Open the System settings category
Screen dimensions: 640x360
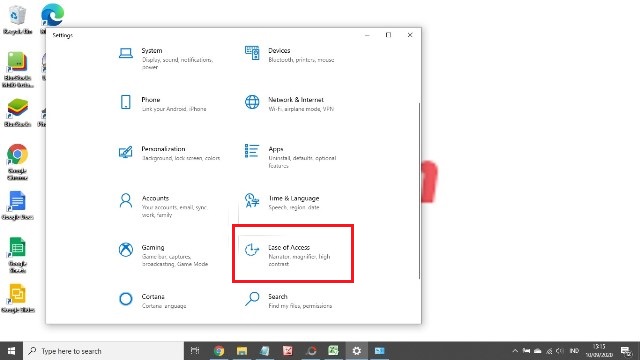(171, 58)
